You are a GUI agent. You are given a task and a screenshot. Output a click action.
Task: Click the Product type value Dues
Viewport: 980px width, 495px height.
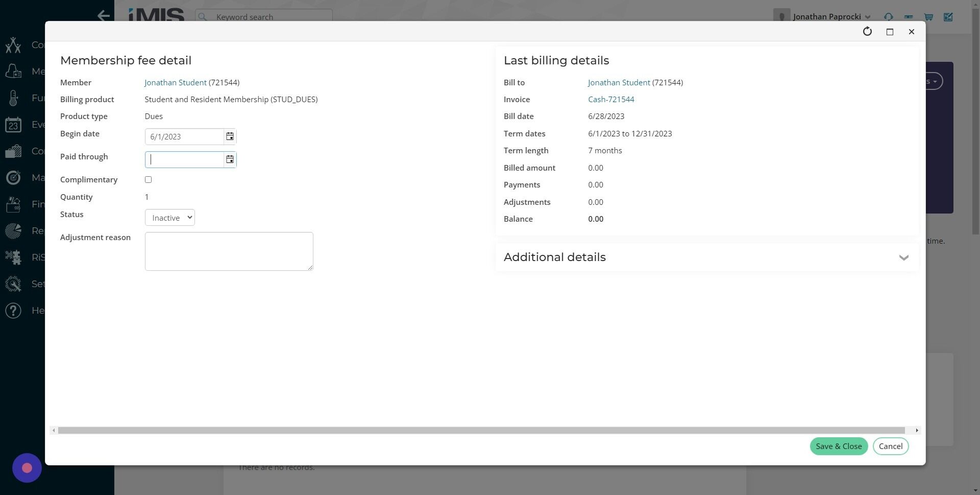pyautogui.click(x=154, y=116)
